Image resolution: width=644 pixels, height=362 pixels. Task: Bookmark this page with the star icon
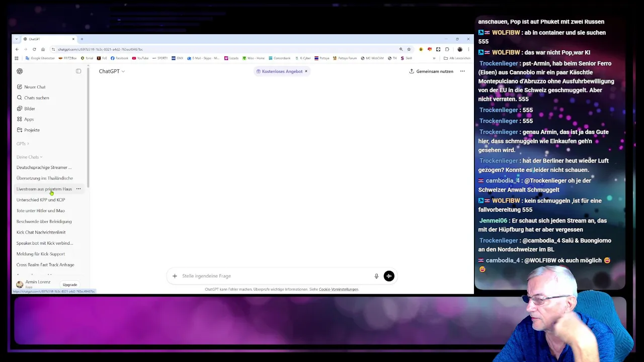click(x=409, y=49)
